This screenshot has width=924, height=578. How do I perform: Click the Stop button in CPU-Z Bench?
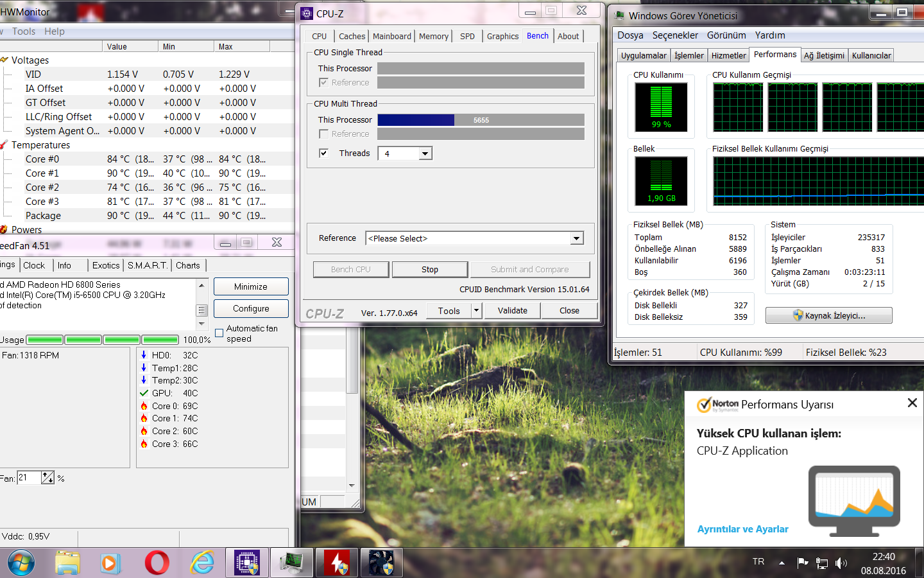(430, 270)
